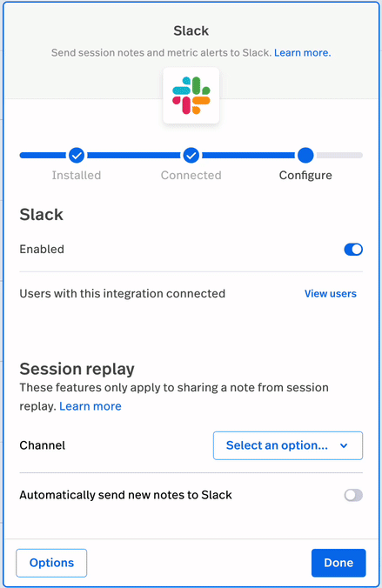Disable the Slack Enabled toggle

tap(353, 250)
